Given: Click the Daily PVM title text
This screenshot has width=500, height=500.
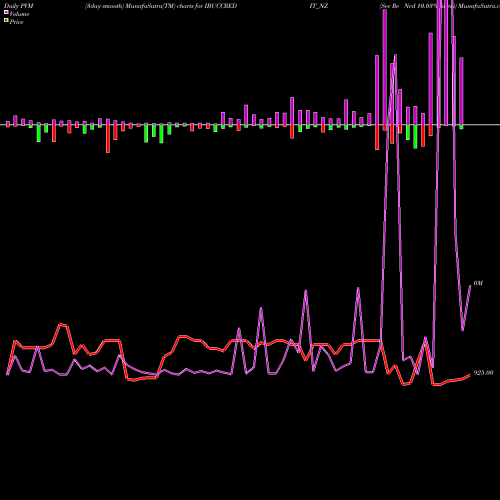Looking at the screenshot, I should (19, 6).
